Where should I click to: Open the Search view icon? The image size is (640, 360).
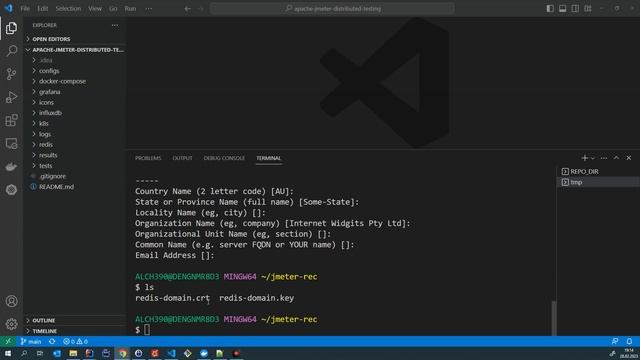tap(11, 51)
